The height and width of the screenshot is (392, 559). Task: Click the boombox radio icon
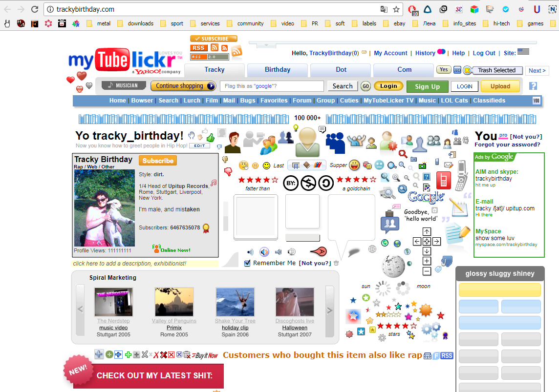tap(427, 356)
